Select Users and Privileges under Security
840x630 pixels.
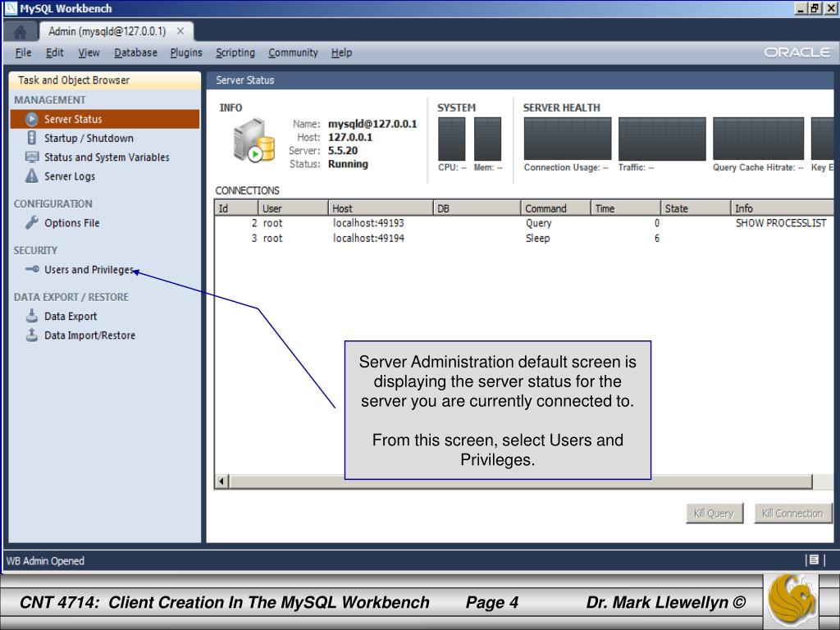89,269
